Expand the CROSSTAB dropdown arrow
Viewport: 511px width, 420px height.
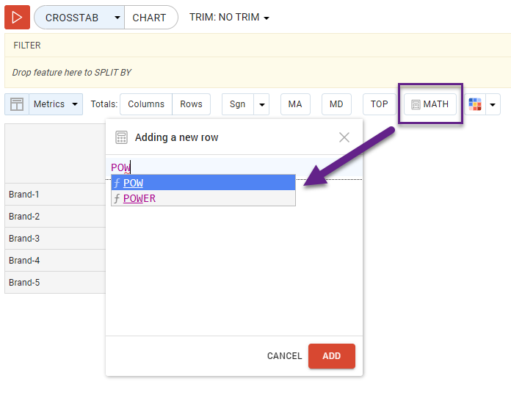(117, 18)
